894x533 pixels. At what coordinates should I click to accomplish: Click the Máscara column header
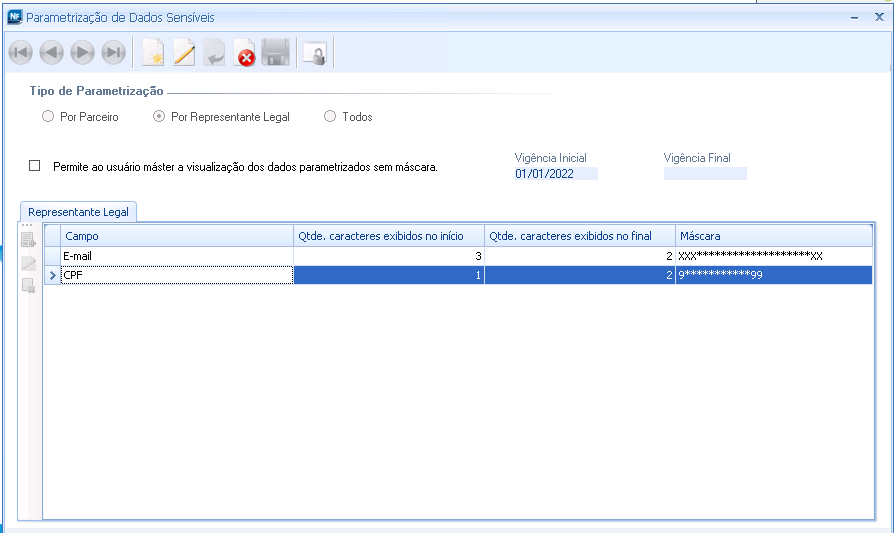[x=774, y=236]
